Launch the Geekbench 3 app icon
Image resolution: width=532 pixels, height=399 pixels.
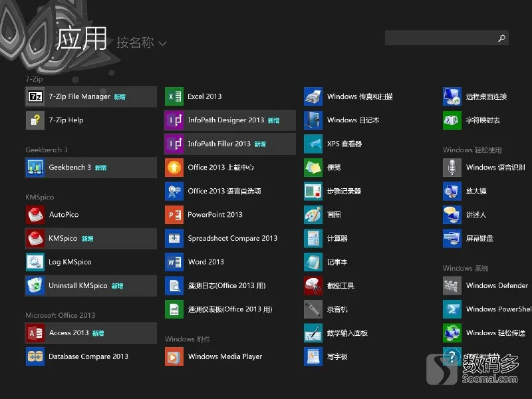tap(35, 168)
